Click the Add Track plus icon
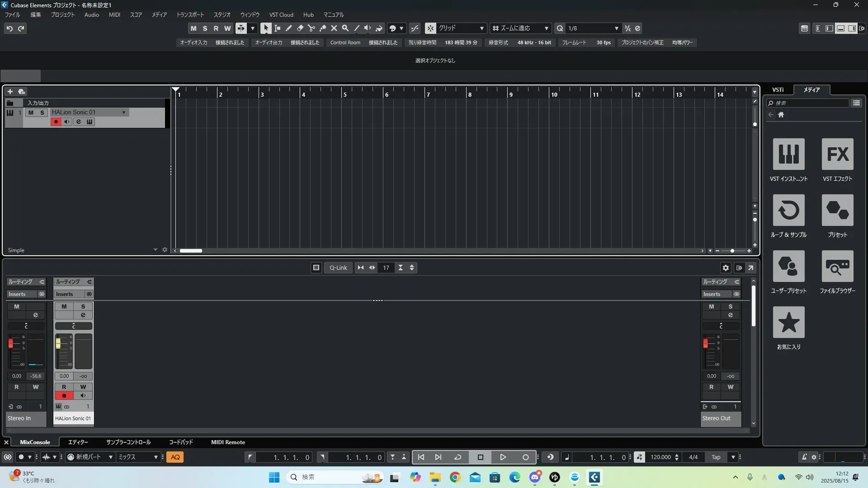The height and width of the screenshot is (488, 868). click(10, 92)
